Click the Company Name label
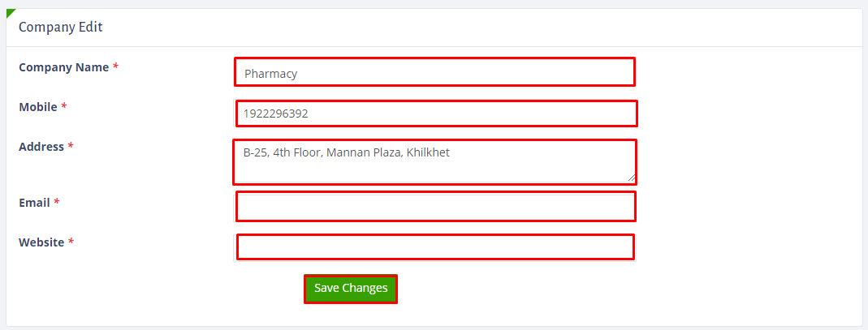This screenshot has height=330, width=868. [63, 67]
